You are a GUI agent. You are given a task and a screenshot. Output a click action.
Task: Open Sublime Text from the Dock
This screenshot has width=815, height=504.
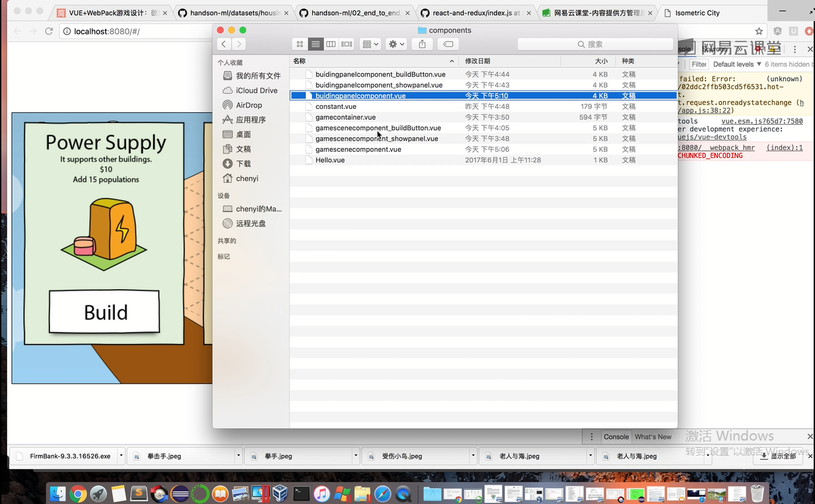139,493
